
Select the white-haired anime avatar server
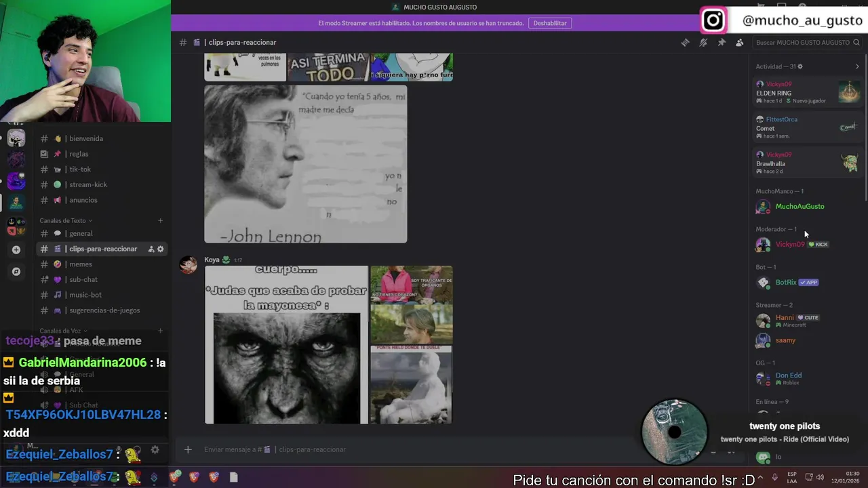16,138
